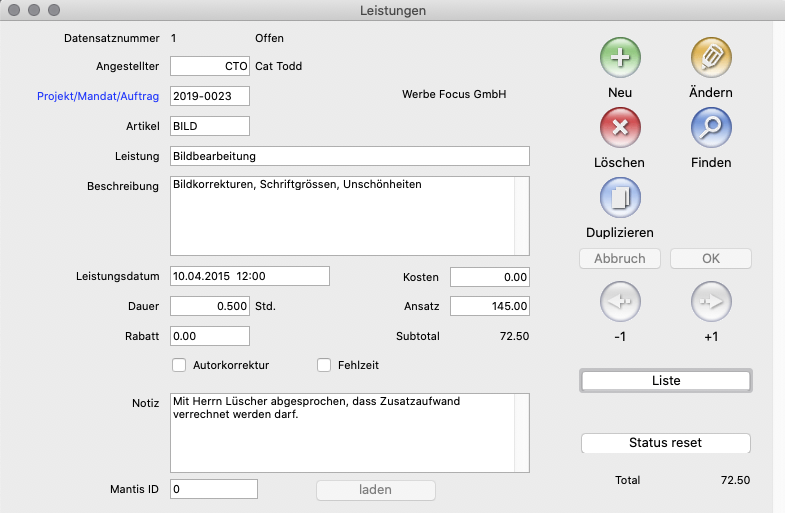Open the Projekt/Mandat/Auftrag link
Viewport: 785px width, 513px height.
point(99,96)
